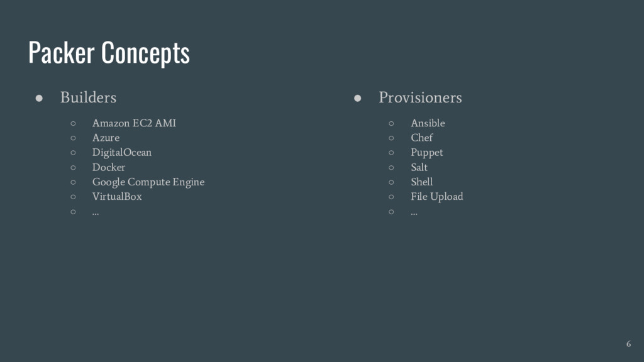Click the Shell provisioner entry
Image resolution: width=644 pixels, height=362 pixels.
(422, 182)
